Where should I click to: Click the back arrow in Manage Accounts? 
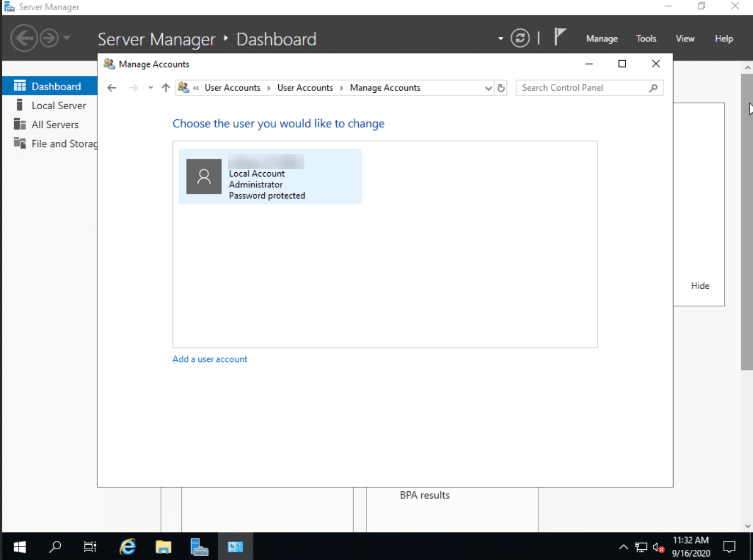click(112, 88)
